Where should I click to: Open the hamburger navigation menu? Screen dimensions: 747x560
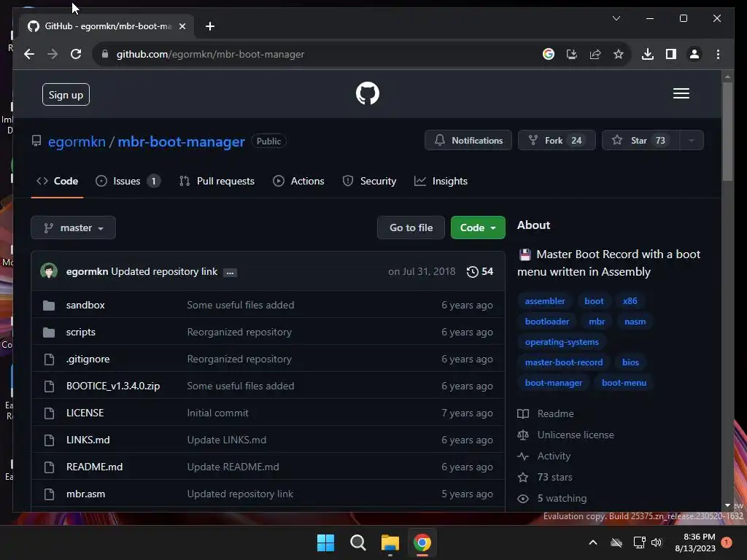point(681,93)
